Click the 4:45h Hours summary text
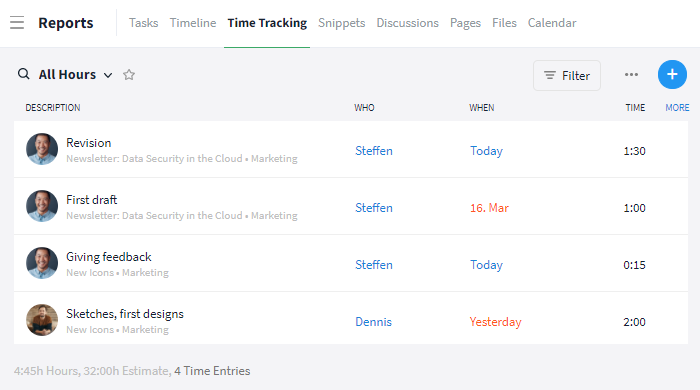700x390 pixels. 46,371
